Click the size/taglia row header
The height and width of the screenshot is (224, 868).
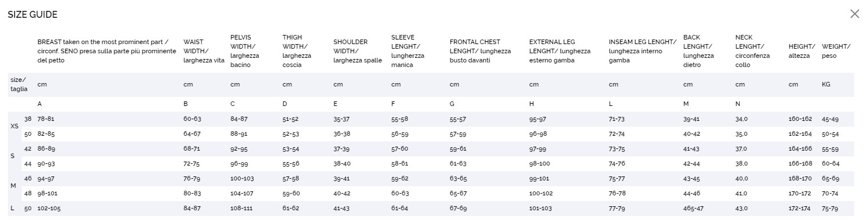coord(18,84)
